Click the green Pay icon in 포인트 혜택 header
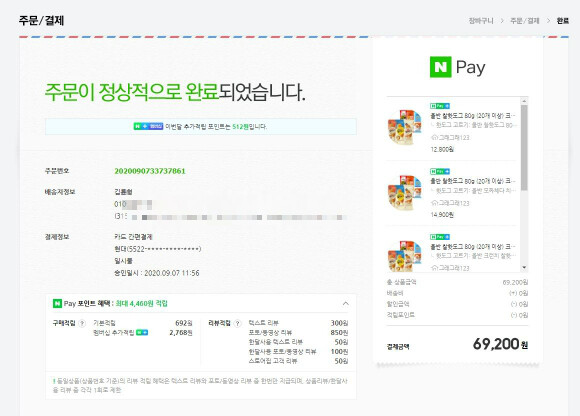 coord(57,304)
